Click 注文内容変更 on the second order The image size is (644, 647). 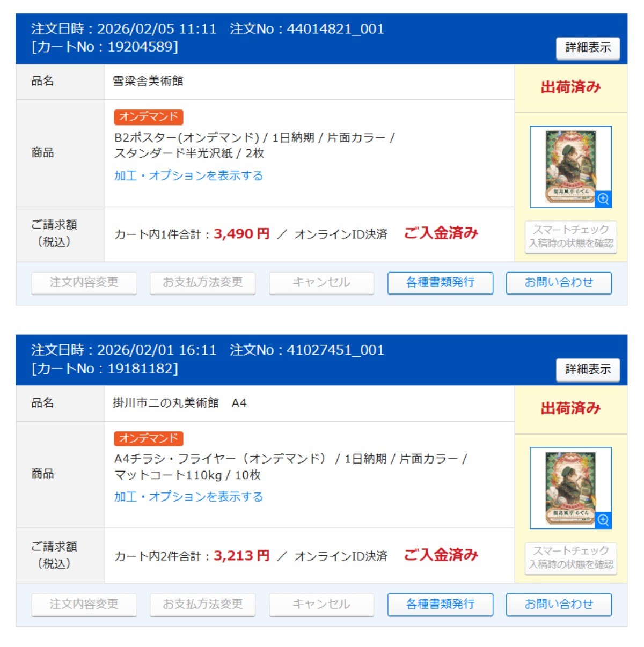click(x=84, y=605)
